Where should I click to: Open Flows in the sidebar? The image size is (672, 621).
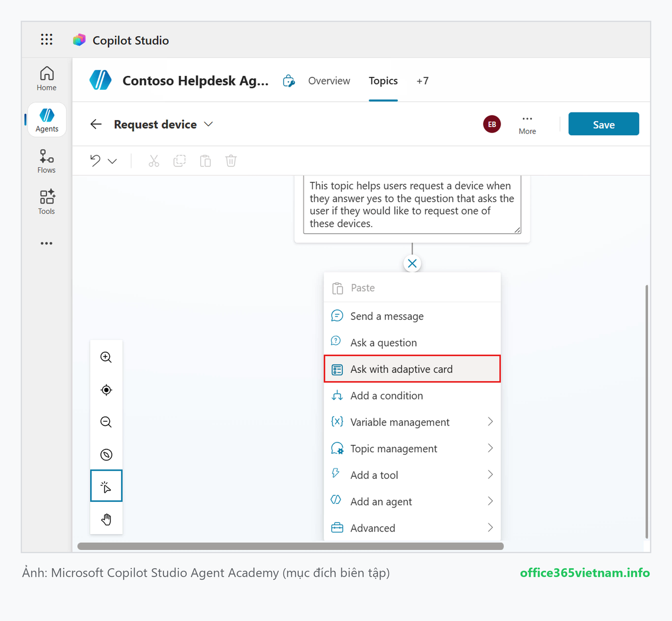(47, 161)
